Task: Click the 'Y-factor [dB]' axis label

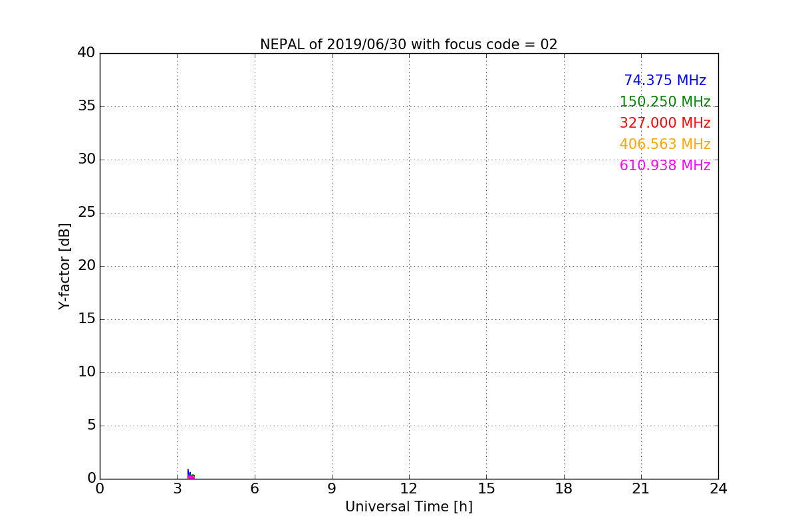Action: 65,266
